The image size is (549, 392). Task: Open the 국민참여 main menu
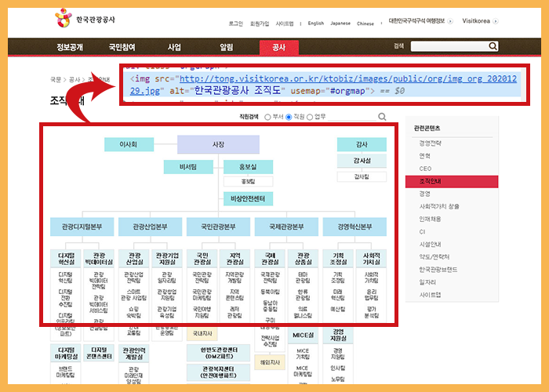[x=122, y=47]
